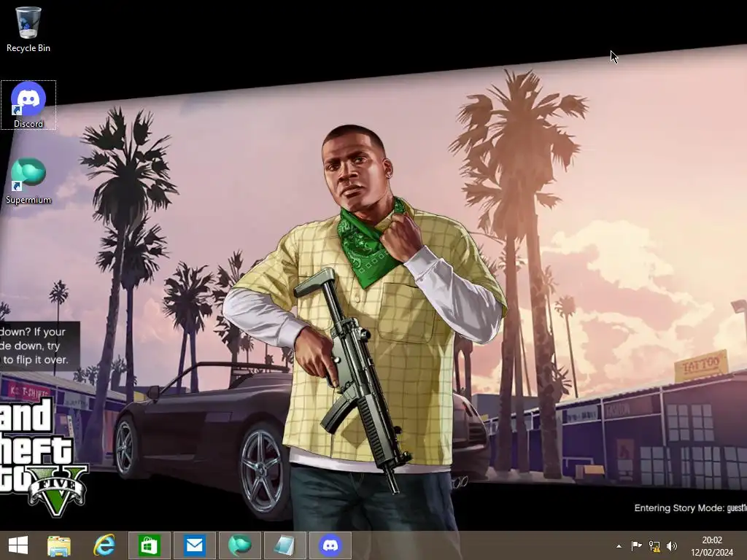Open the notepad taskbar icon
Image resolution: width=747 pixels, height=560 pixels.
click(285, 545)
